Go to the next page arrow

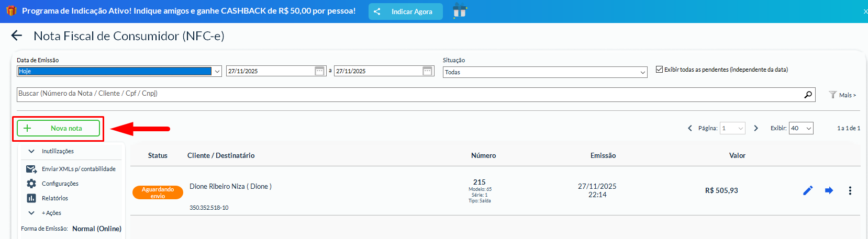[x=756, y=128]
